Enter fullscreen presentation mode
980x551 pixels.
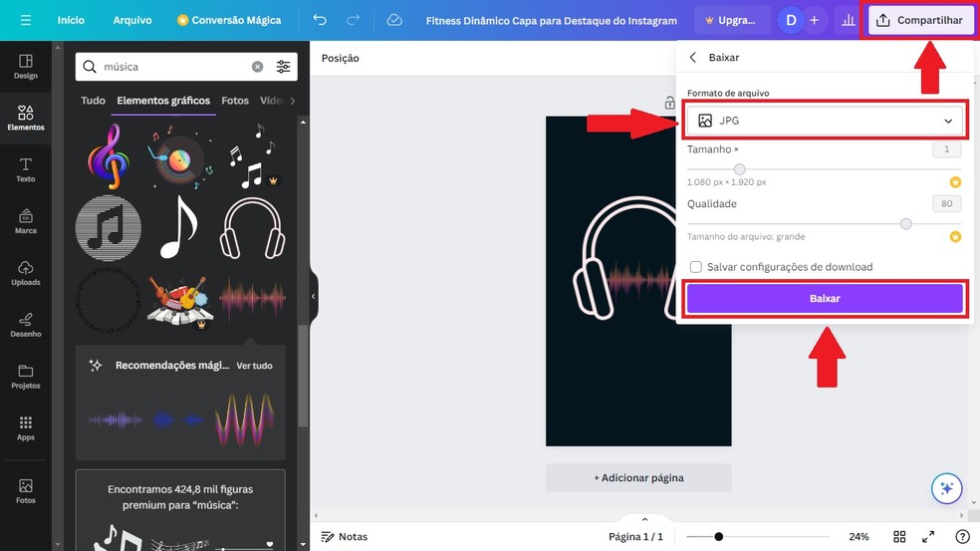coord(928,537)
